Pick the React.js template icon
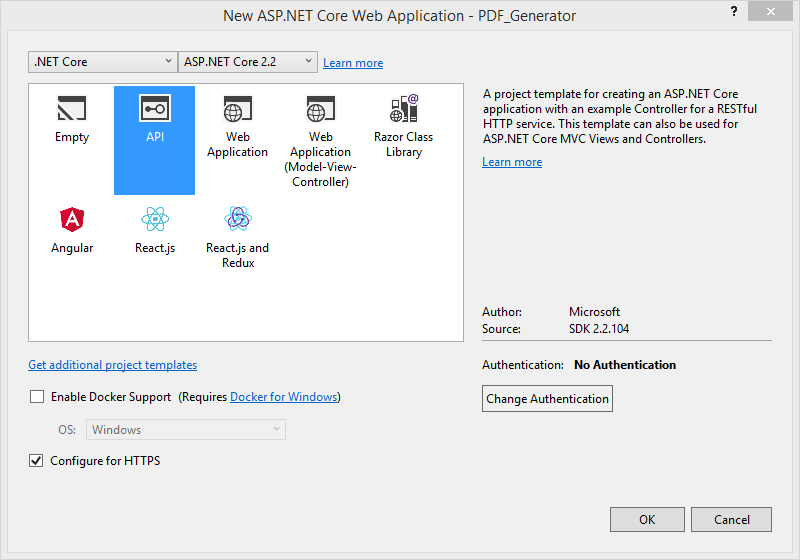800x560 pixels. click(x=155, y=219)
